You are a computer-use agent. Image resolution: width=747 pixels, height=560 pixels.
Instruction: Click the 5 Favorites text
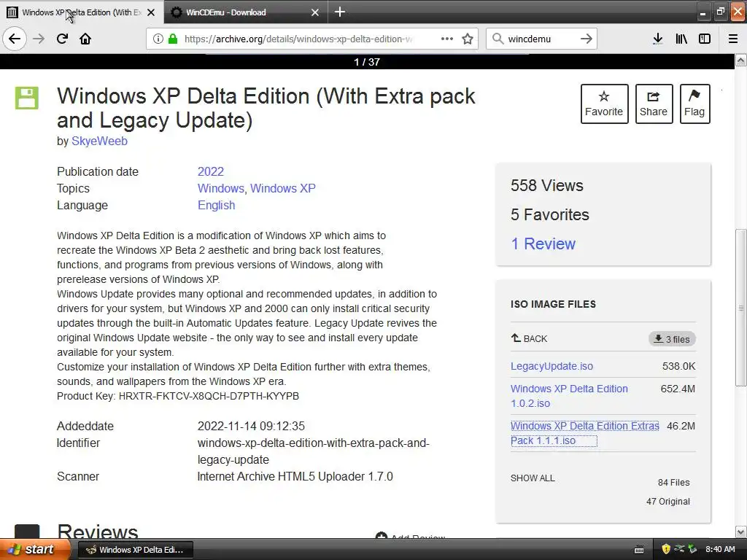point(550,215)
